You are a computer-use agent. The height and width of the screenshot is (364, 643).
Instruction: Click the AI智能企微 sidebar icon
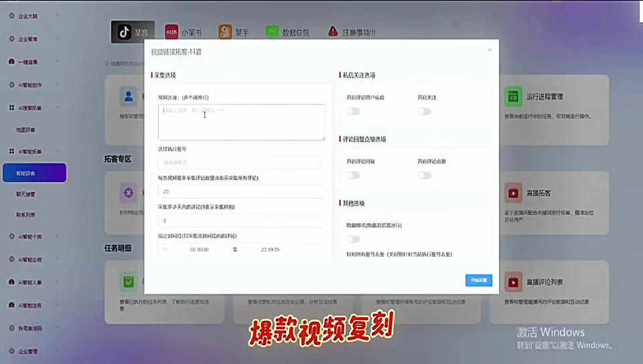(11, 259)
